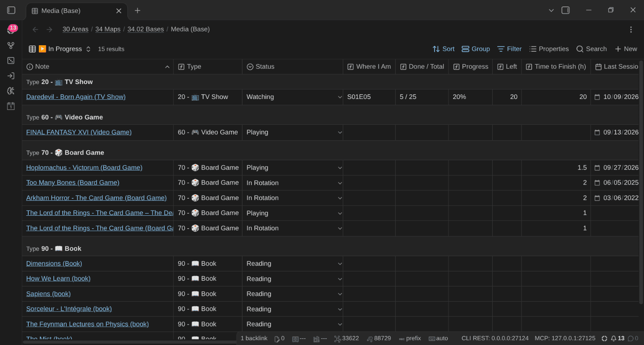Open the Hoplomachus - Victorum note

tap(84, 168)
